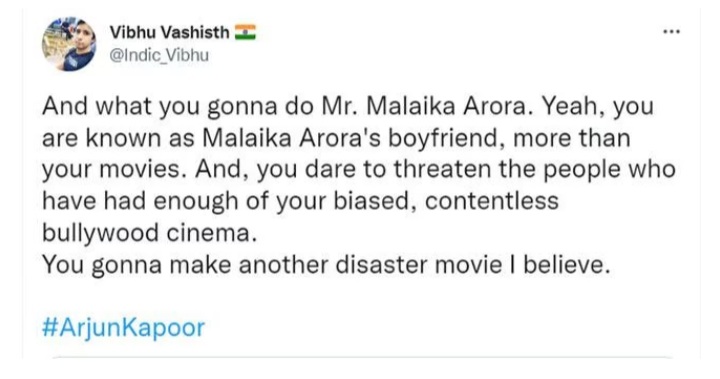This screenshot has height=379, width=720.
Task: Open the @Indic_Vibhu handle link
Action: click(159, 55)
